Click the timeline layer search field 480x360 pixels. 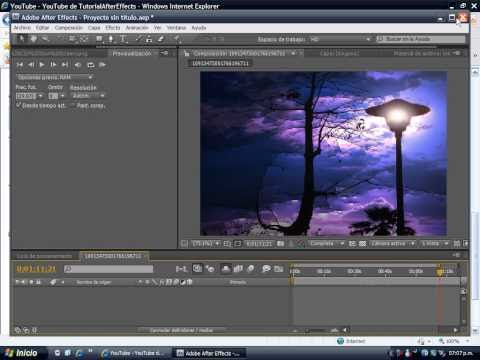click(109, 269)
